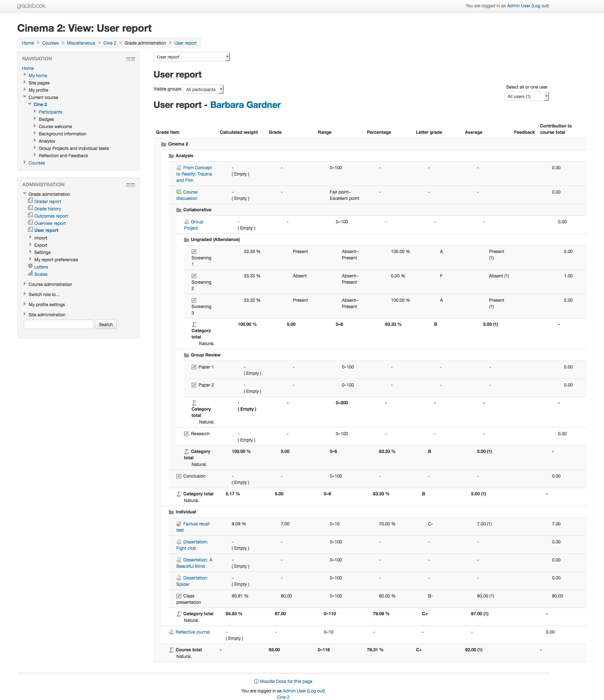
Task: Click the Course total grade 92.00
Action: pyautogui.click(x=274, y=650)
